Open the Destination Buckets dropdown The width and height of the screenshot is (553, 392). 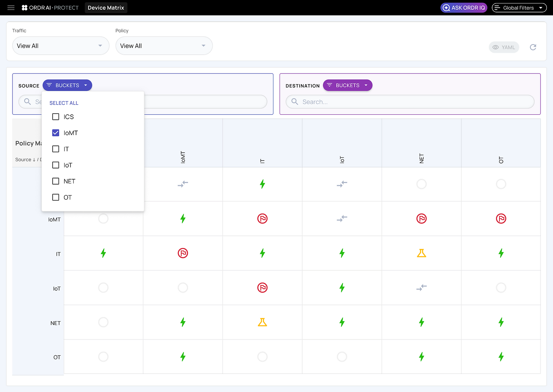348,85
